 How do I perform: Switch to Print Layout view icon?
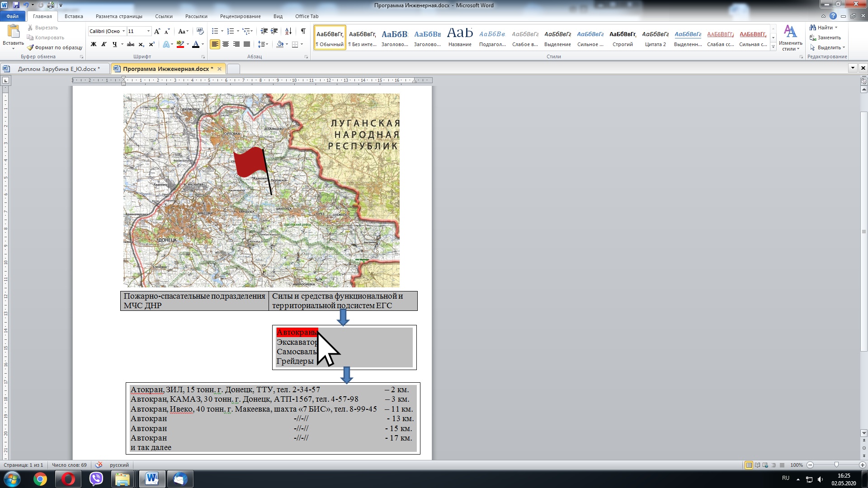point(749,465)
